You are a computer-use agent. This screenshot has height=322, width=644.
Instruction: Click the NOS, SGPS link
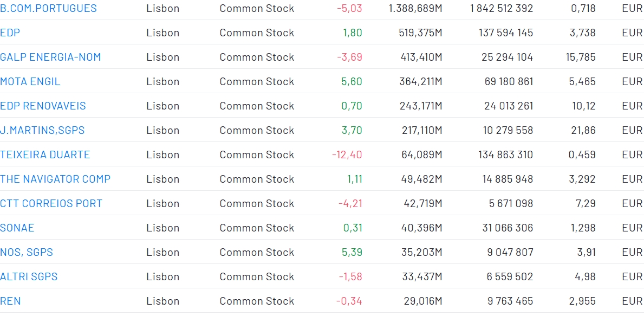tap(27, 253)
